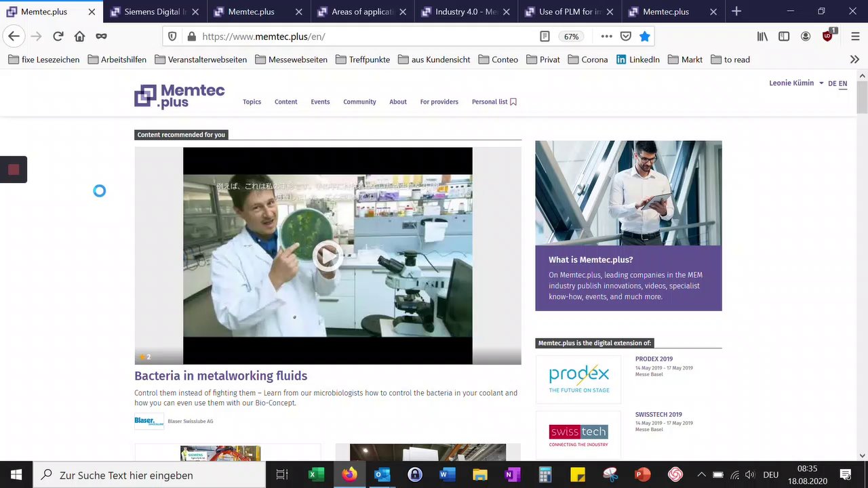This screenshot has width=868, height=488.
Task: Open the PRODEX 2019 event logo
Action: click(x=578, y=380)
